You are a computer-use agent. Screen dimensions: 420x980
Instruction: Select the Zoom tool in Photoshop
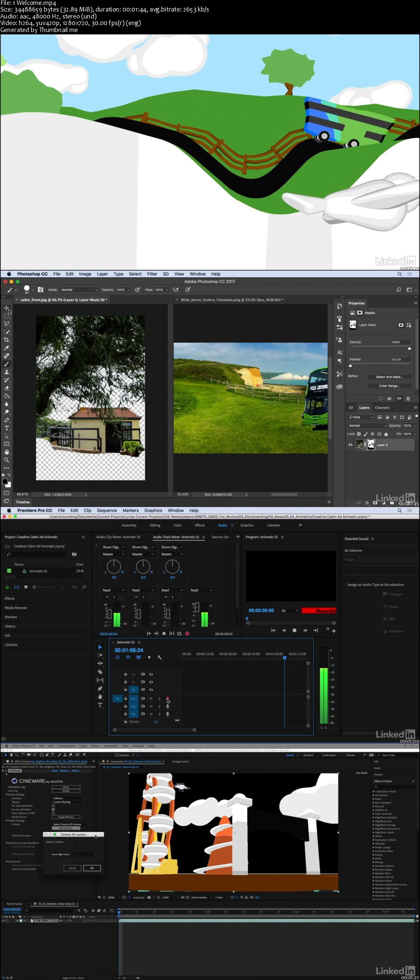6,460
